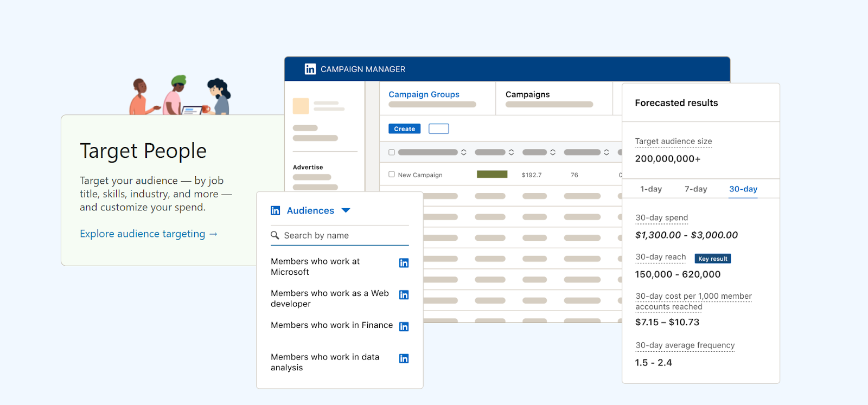The width and height of the screenshot is (868, 405).
Task: Click the LinkedIn icon beside Audiences
Action: [x=276, y=210]
